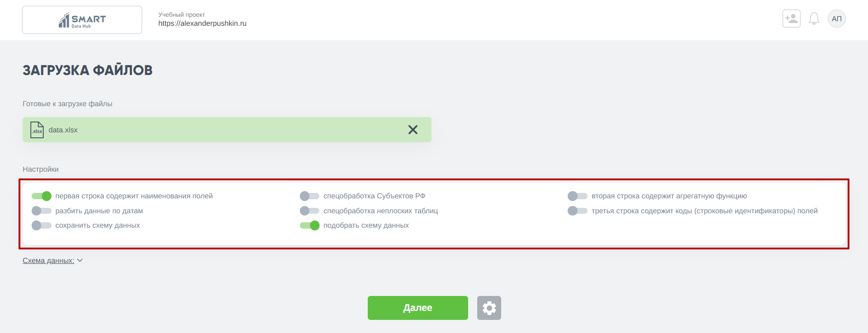Image resolution: width=868 pixels, height=333 pixels.
Task: Click the chevron next to 'Схема данных'
Action: 80,261
